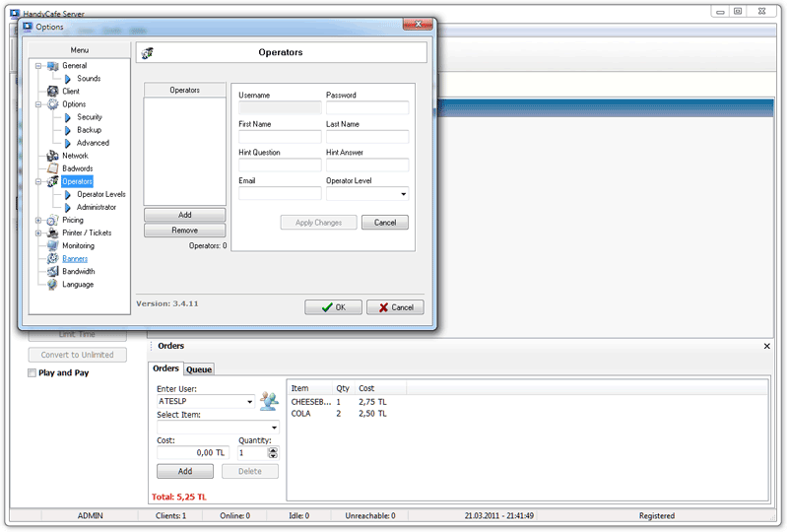Select the Bandwidth icon in the tree
This screenshot has width=788, height=532.
pos(53,271)
